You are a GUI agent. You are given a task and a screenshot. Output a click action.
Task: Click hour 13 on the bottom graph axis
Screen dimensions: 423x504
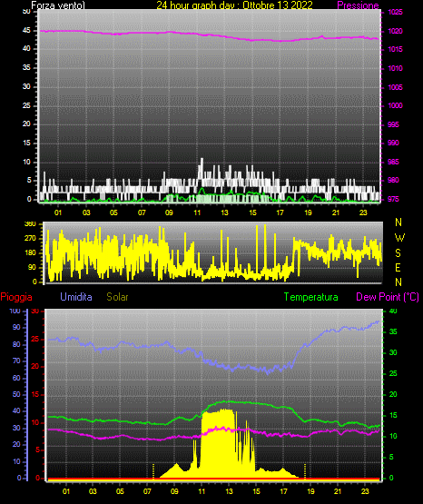tap(229, 491)
